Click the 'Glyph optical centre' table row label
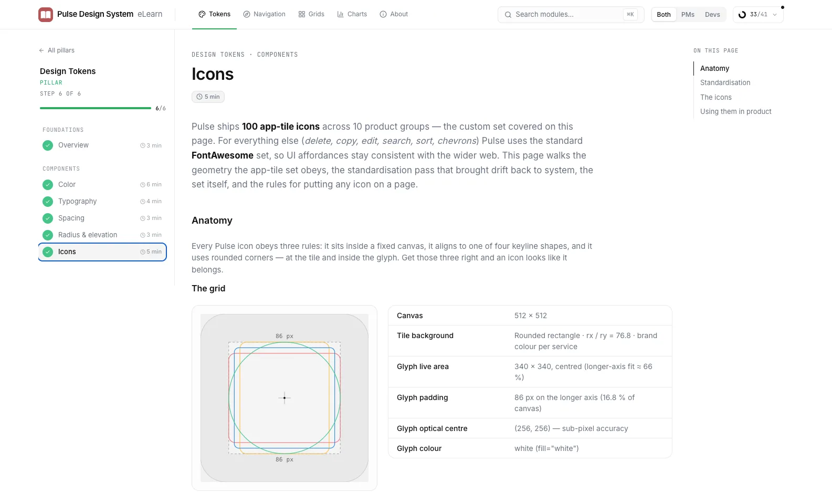832x504 pixels. point(432,428)
